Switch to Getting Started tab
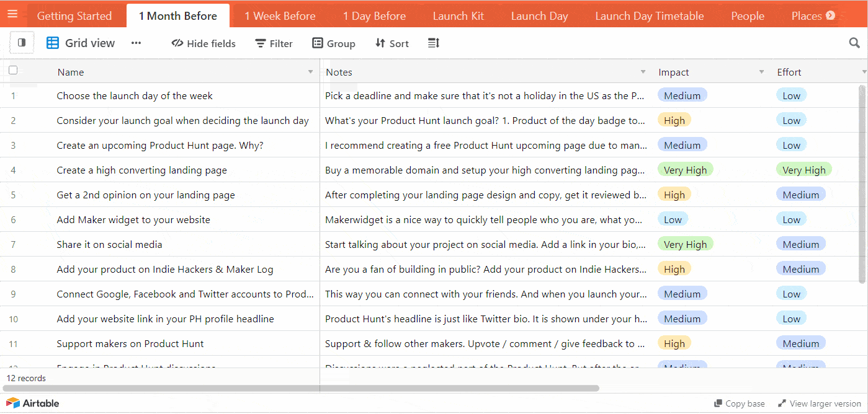 click(x=74, y=16)
